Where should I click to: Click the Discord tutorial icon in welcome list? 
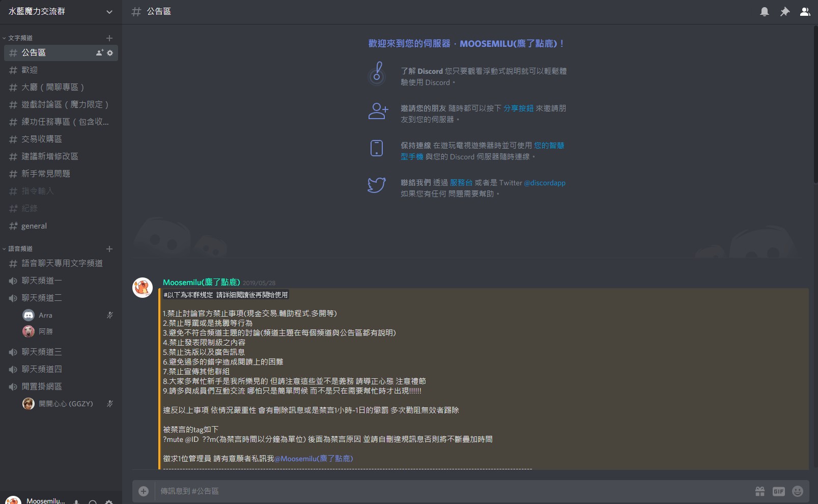coord(377,73)
